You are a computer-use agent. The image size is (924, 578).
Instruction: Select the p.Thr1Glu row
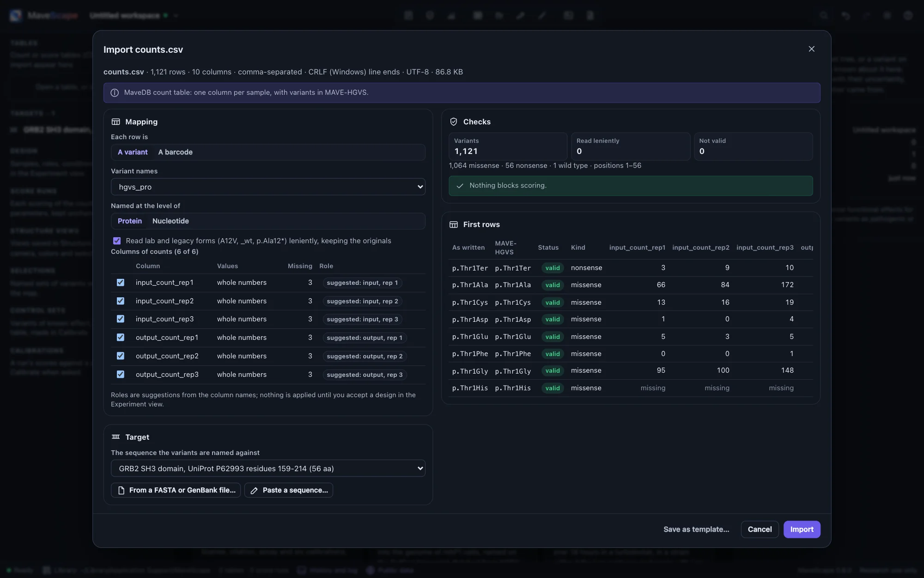pyautogui.click(x=631, y=337)
